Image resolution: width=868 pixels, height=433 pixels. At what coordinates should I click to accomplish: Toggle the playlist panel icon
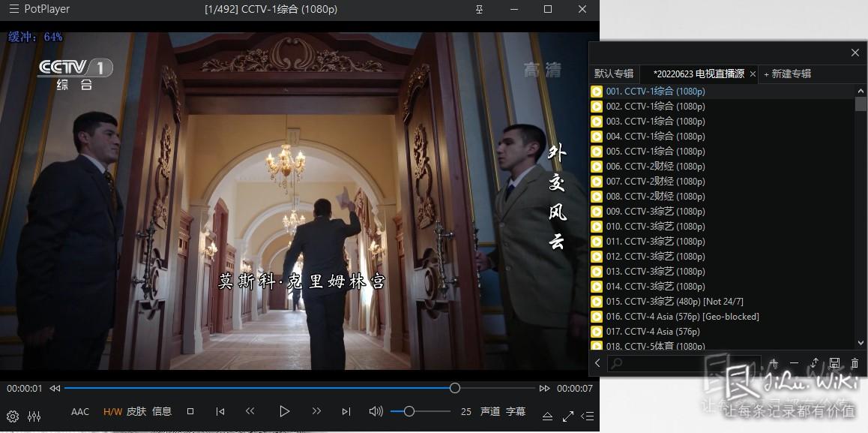[588, 416]
